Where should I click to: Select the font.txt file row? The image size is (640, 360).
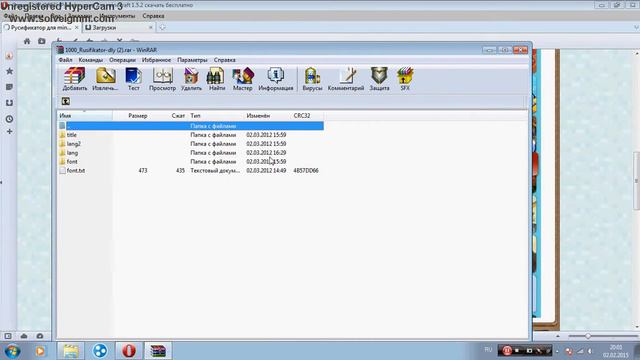pos(191,171)
